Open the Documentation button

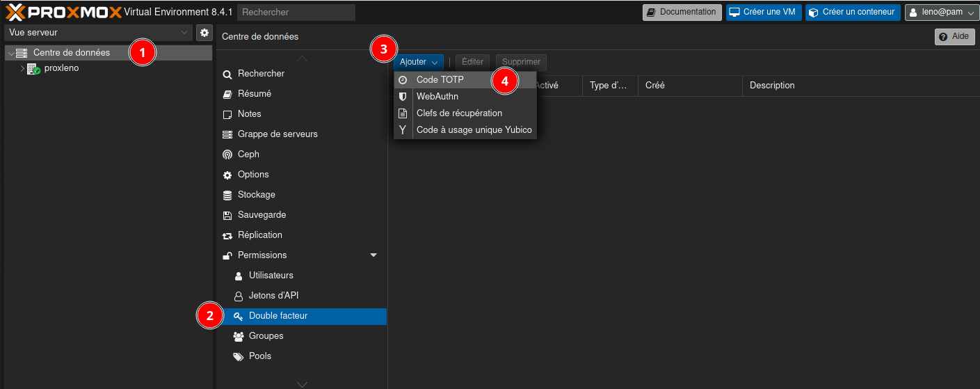pos(682,12)
